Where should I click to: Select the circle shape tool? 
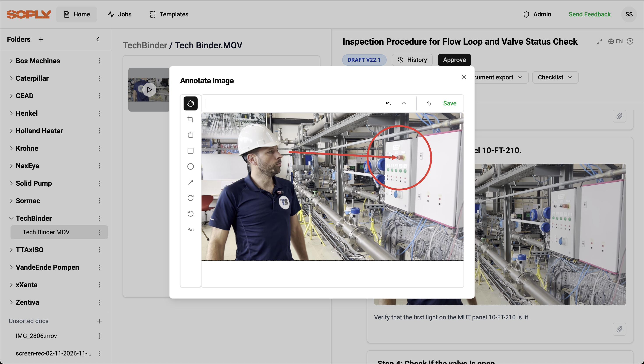[191, 166]
